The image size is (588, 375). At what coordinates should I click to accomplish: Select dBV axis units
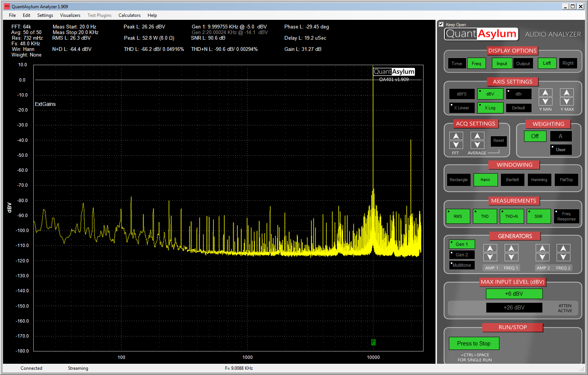pyautogui.click(x=490, y=94)
